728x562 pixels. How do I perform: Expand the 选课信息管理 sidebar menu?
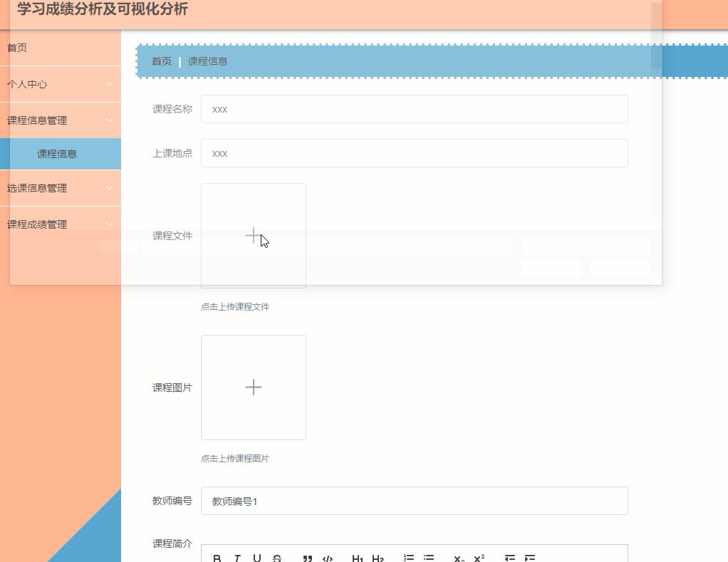(61, 188)
